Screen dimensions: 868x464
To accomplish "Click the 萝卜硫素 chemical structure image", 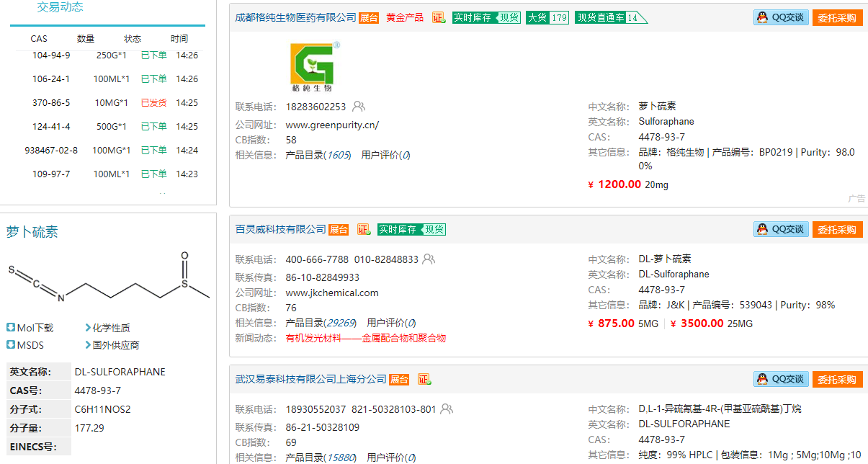I will pyautogui.click(x=108, y=279).
